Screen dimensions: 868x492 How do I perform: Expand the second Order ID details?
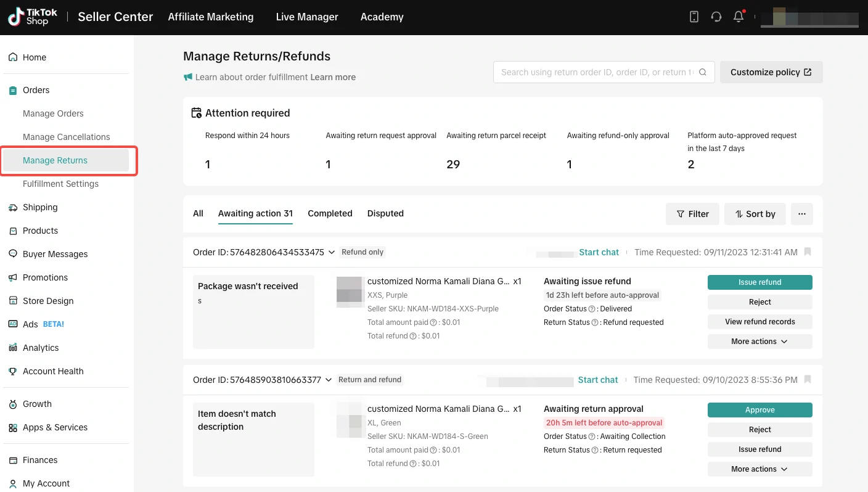coord(329,380)
